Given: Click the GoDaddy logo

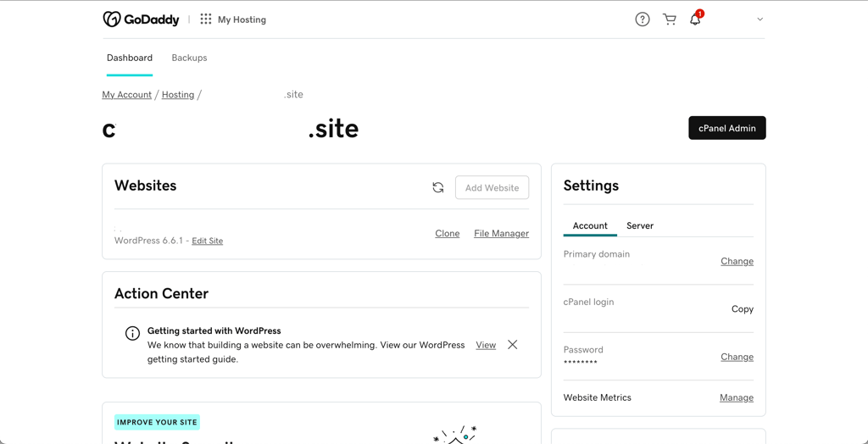Looking at the screenshot, I should click(142, 19).
